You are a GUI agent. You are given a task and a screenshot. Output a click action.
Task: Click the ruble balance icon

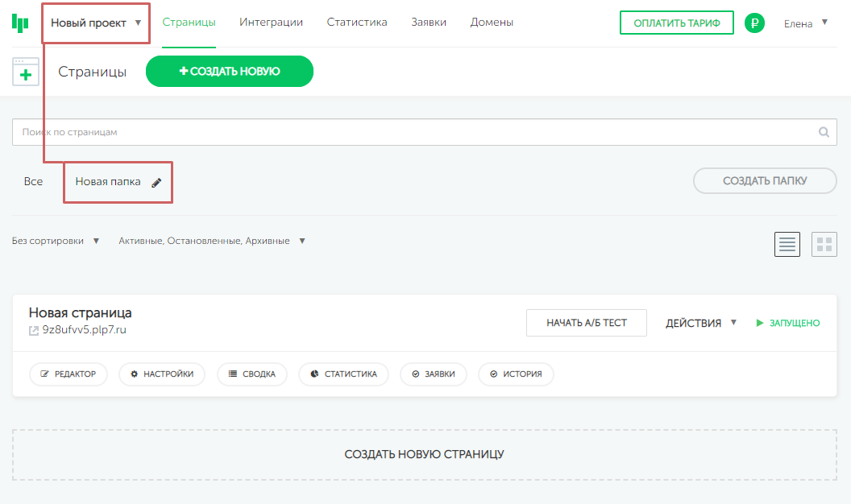(x=754, y=23)
